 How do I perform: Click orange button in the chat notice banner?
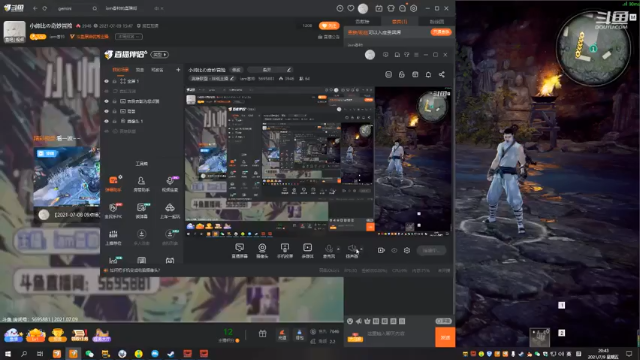pos(441,32)
